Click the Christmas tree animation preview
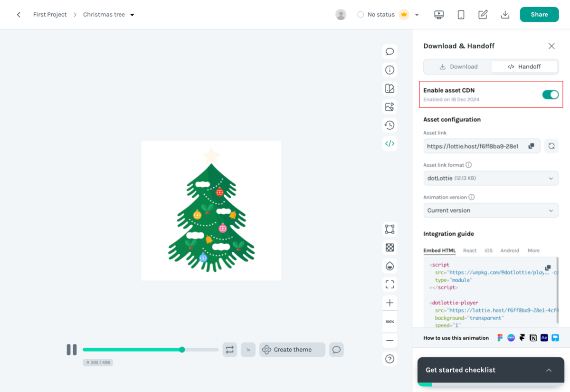The image size is (570, 392). [211, 210]
